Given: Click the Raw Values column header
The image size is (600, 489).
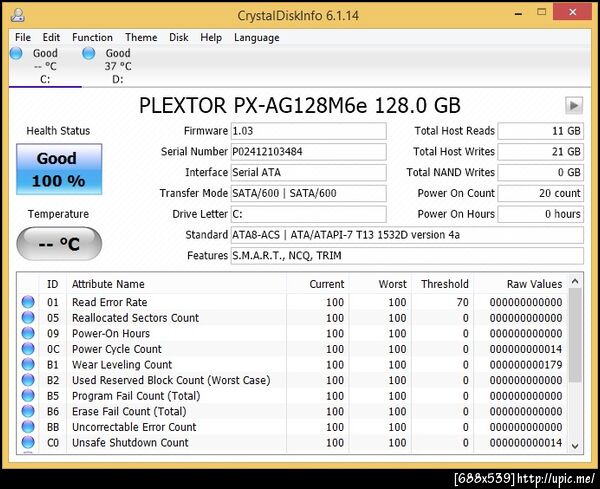Looking at the screenshot, I should 521,284.
